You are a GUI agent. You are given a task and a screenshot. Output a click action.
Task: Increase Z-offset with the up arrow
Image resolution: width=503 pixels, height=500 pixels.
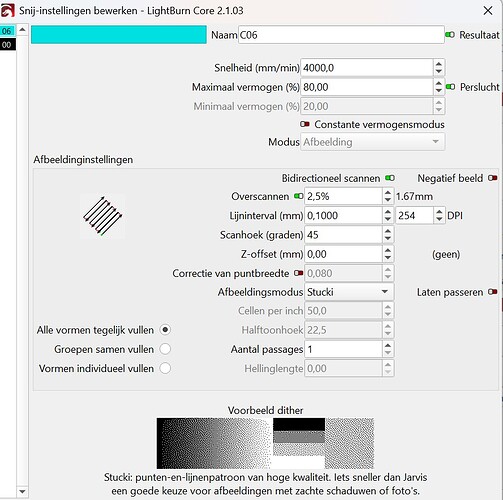coord(388,250)
